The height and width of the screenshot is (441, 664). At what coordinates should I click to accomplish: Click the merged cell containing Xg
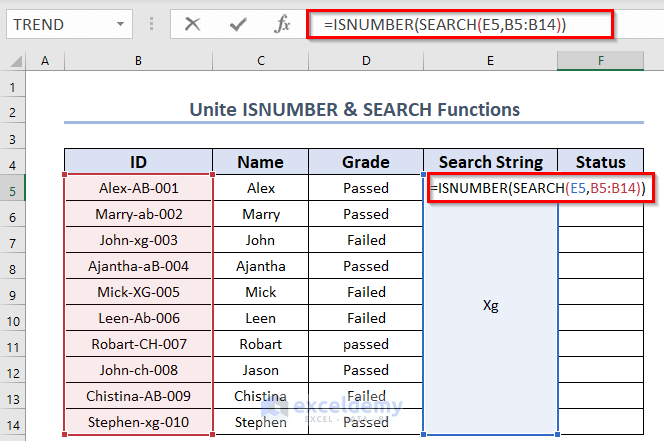490,306
